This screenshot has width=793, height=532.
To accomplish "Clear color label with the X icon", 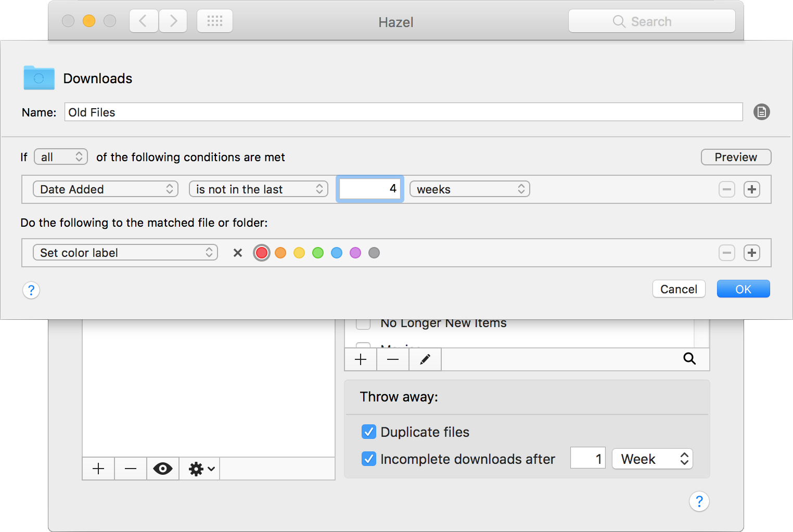I will [x=238, y=253].
